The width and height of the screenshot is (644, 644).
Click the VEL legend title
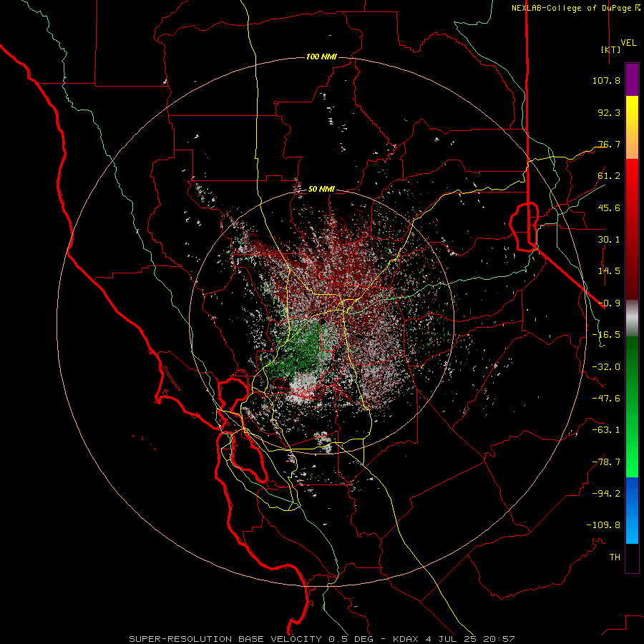(x=628, y=43)
